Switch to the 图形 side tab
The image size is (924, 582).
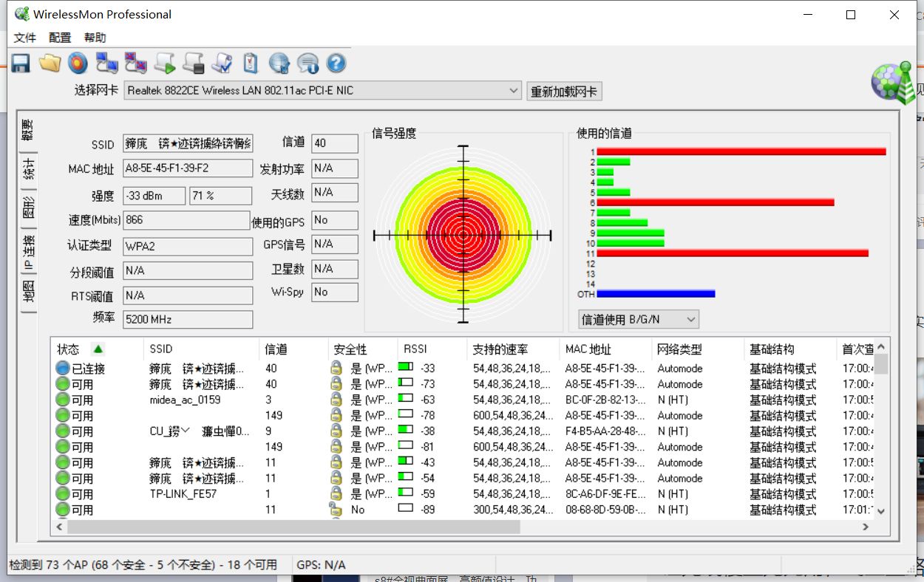[27, 208]
